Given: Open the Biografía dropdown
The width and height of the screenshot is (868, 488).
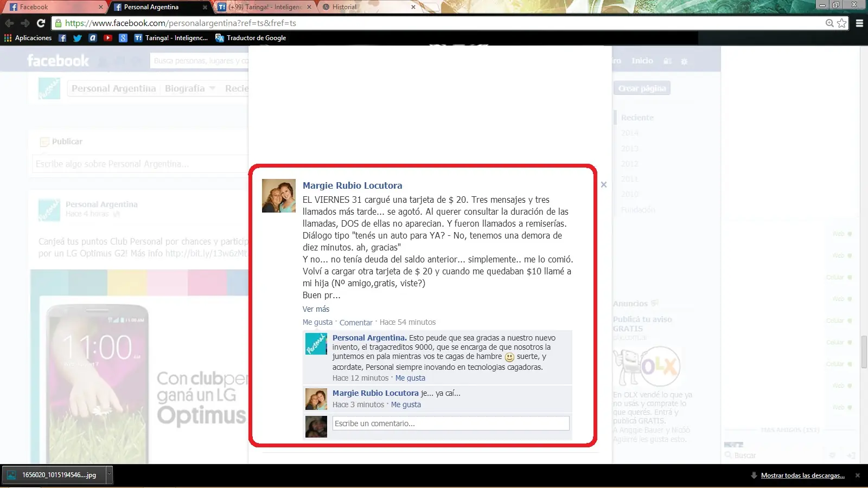Looking at the screenshot, I should (x=190, y=88).
